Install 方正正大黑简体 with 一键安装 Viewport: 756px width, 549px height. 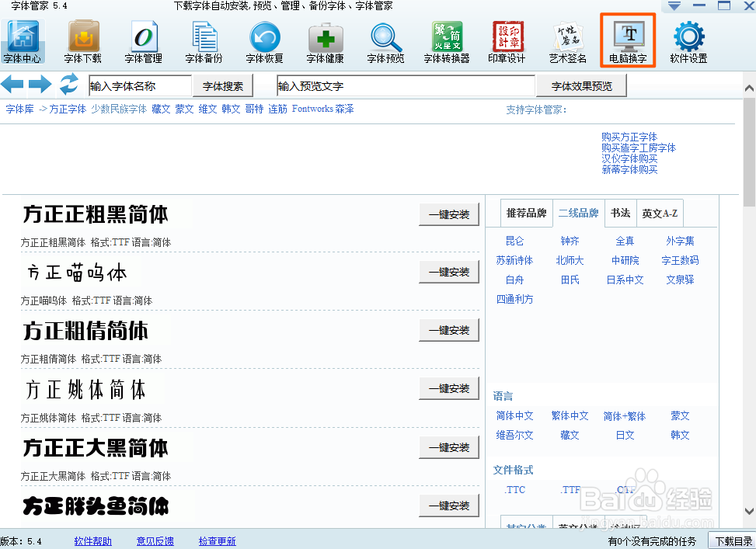click(449, 447)
